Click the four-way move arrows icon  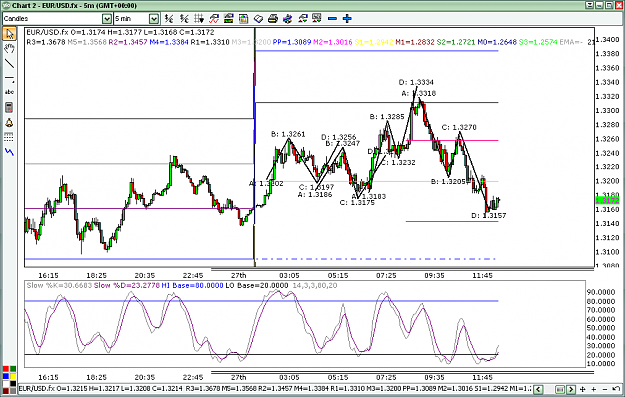(582, 389)
